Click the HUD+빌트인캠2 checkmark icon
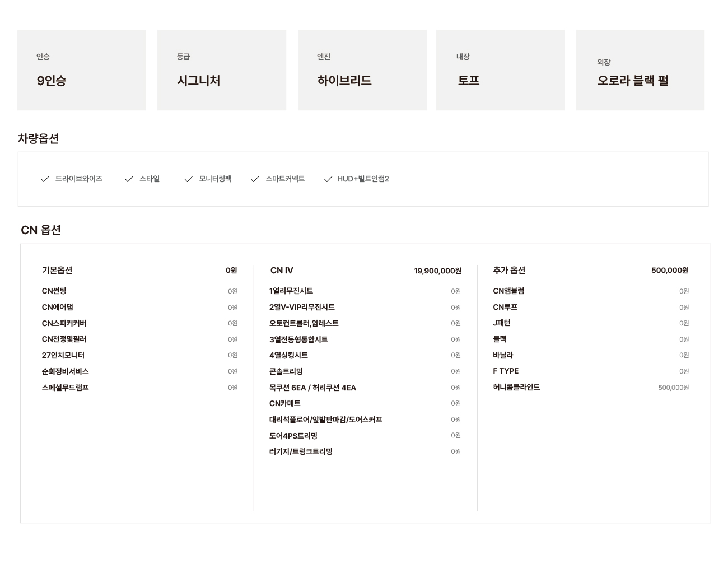This screenshot has width=728, height=587. click(328, 179)
